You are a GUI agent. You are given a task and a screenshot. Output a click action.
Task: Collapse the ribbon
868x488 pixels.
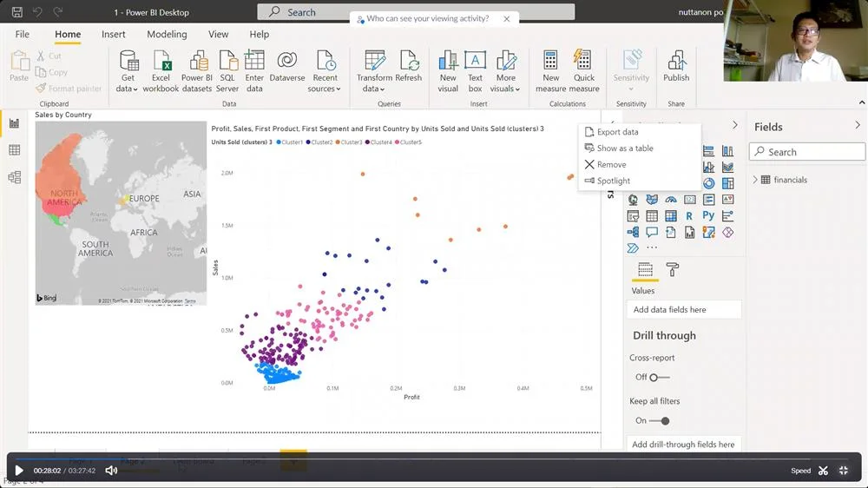tap(862, 102)
